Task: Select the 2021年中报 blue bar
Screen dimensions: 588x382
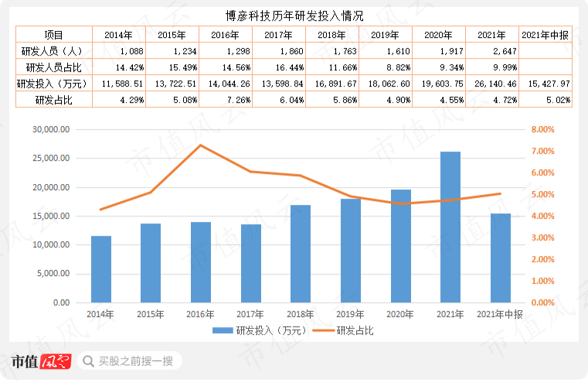Action: pyautogui.click(x=501, y=258)
